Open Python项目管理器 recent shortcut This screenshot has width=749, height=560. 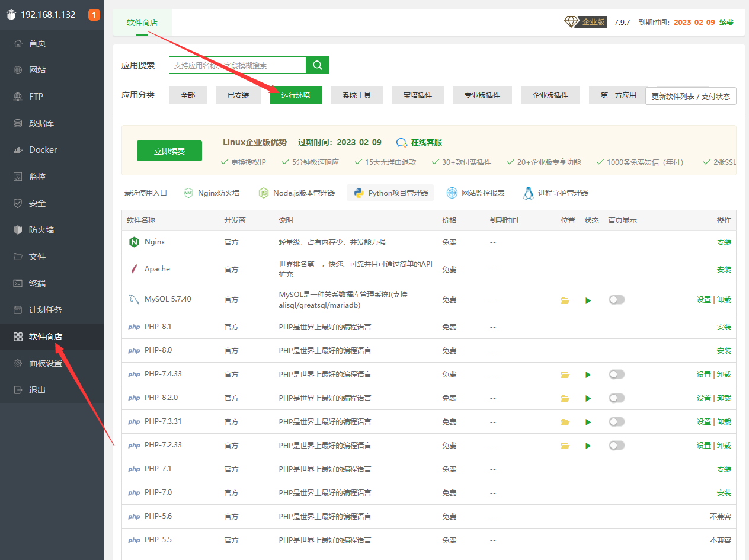(390, 193)
